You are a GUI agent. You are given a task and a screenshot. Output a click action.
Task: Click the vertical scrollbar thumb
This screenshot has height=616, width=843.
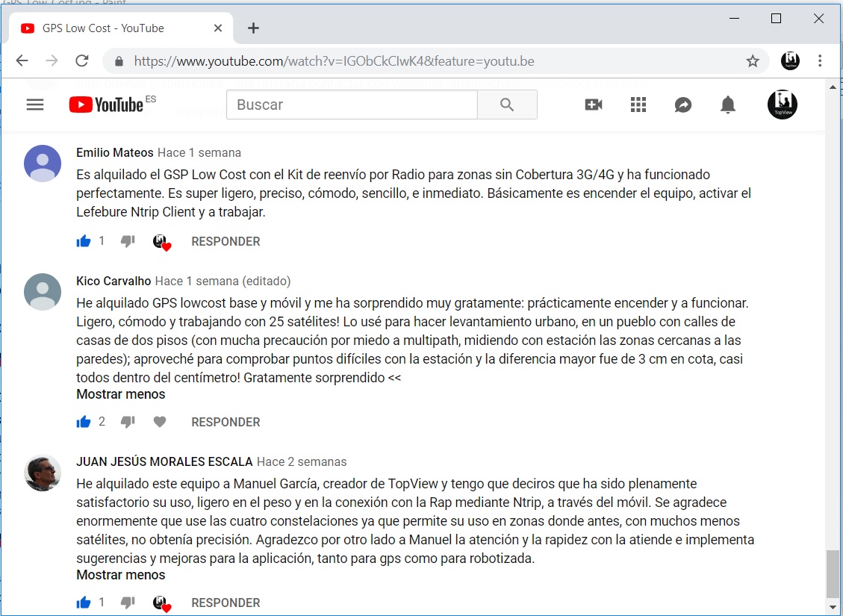click(833, 573)
